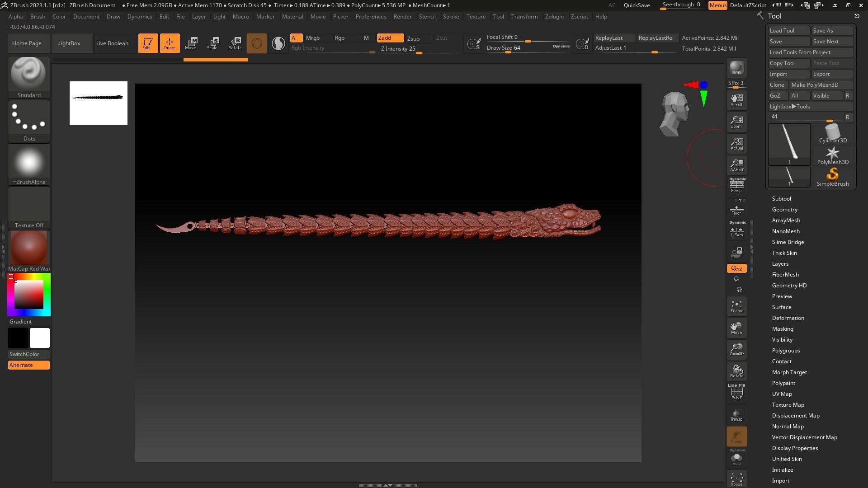The image size is (868, 488).
Task: Click the LightBox button
Action: pos(69,43)
